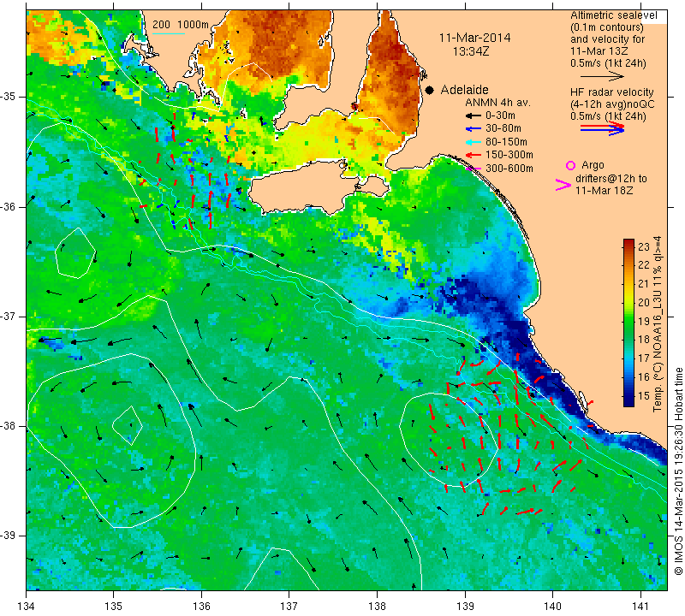Click the black 0-30m ANMN legend arrow
This screenshot has width=685, height=616.
coord(472,116)
